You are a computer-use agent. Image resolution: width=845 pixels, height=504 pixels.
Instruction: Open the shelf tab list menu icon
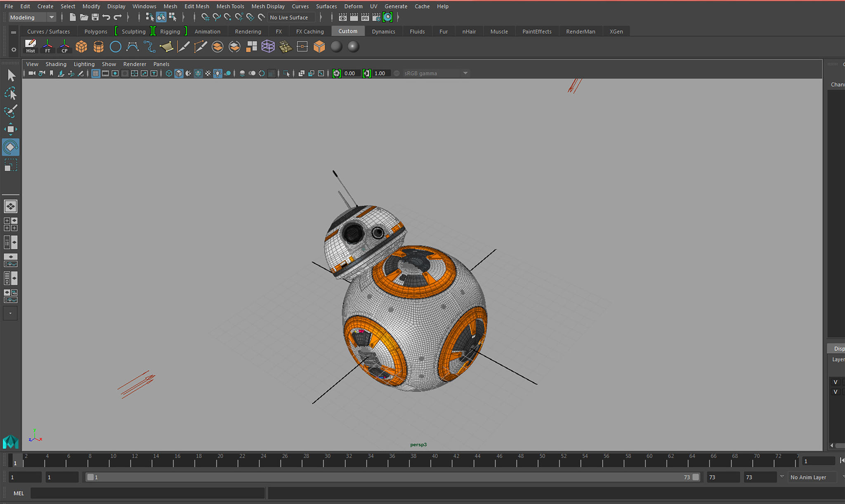tap(14, 32)
